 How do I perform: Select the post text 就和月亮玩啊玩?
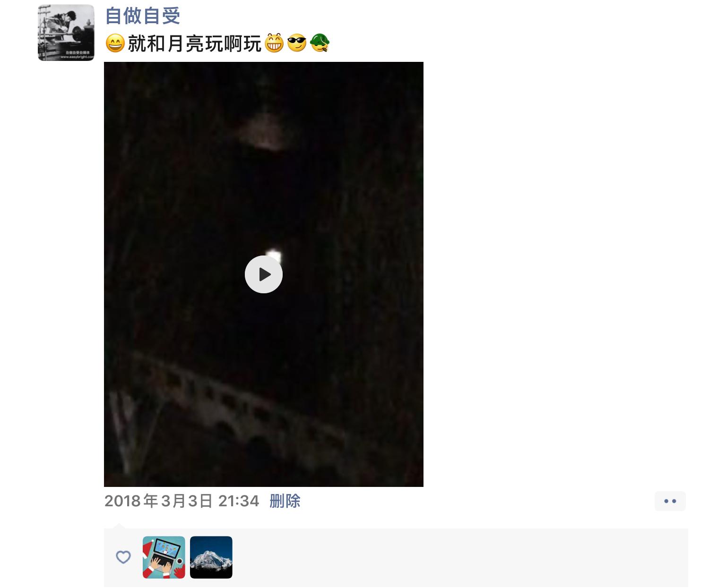tap(195, 44)
